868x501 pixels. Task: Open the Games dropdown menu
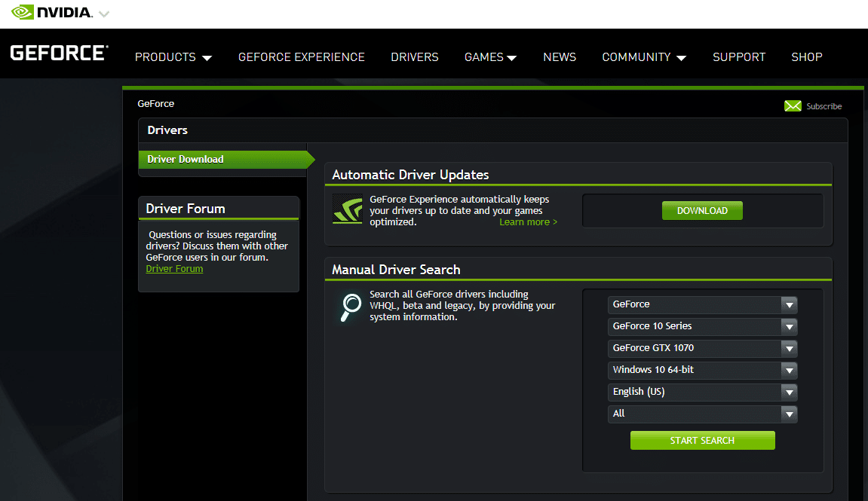490,57
